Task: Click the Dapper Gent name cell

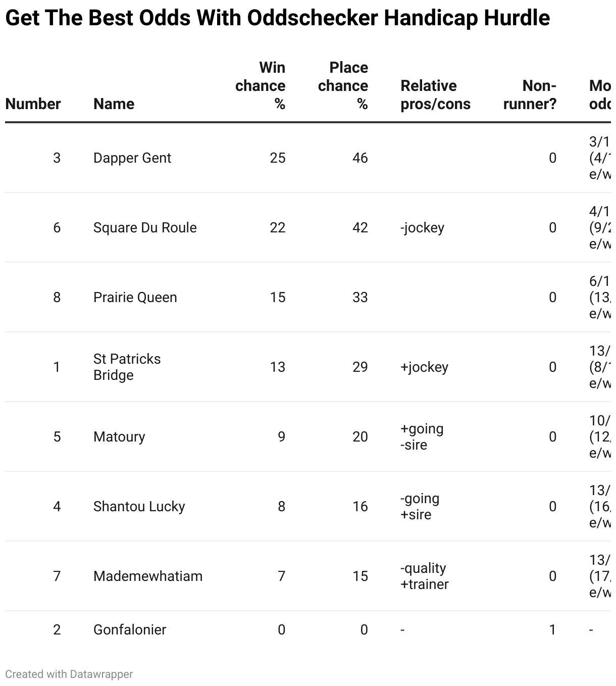Action: click(x=132, y=158)
